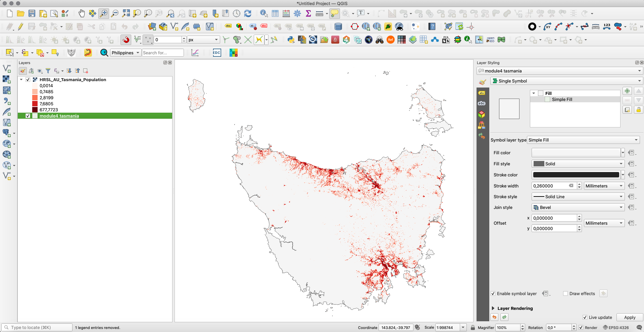Open the Python console

click(291, 40)
